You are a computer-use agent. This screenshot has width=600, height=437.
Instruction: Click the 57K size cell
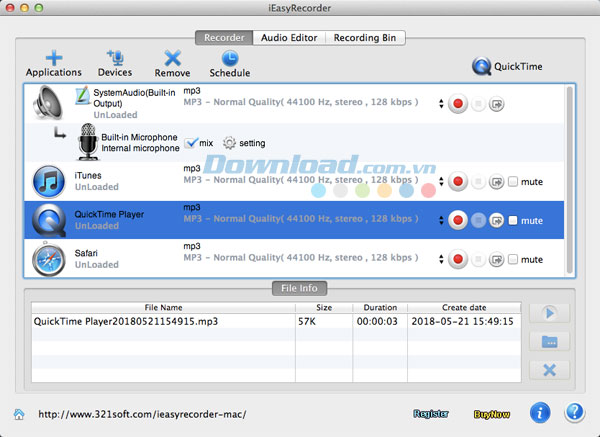coord(307,321)
